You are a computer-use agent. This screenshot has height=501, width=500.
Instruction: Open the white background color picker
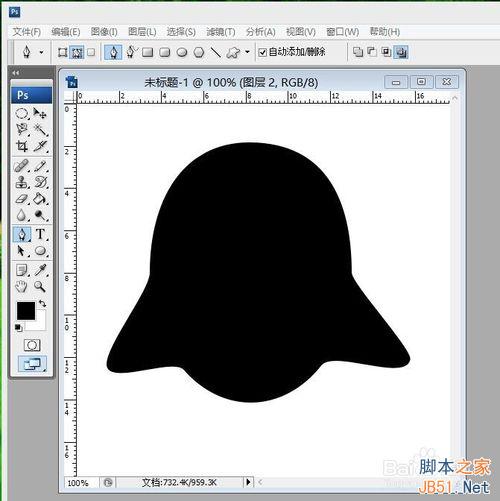point(40,324)
